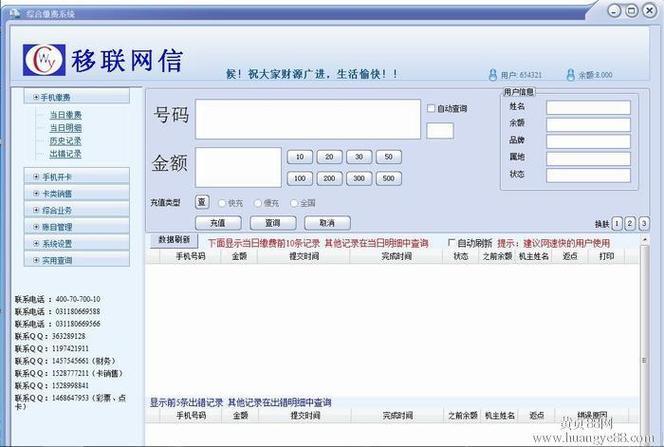
Task: Expand the 手机开卡 section
Action: (x=56, y=176)
